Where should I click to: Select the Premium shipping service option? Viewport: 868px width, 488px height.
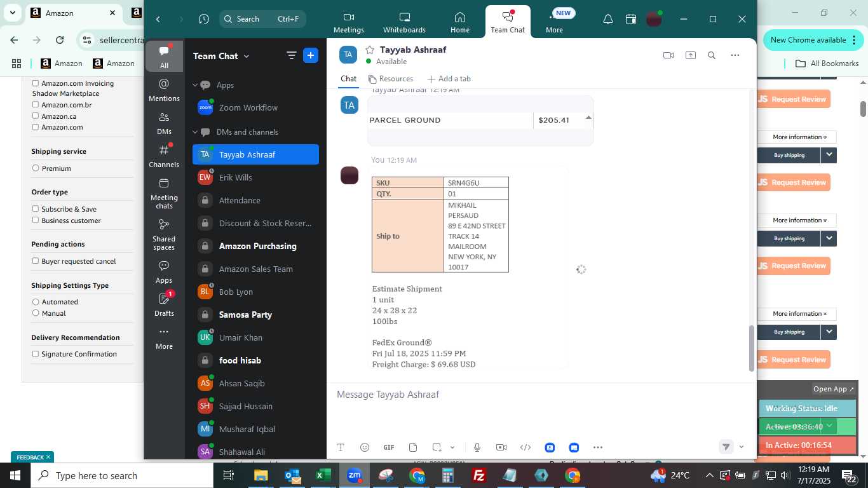[x=36, y=168]
